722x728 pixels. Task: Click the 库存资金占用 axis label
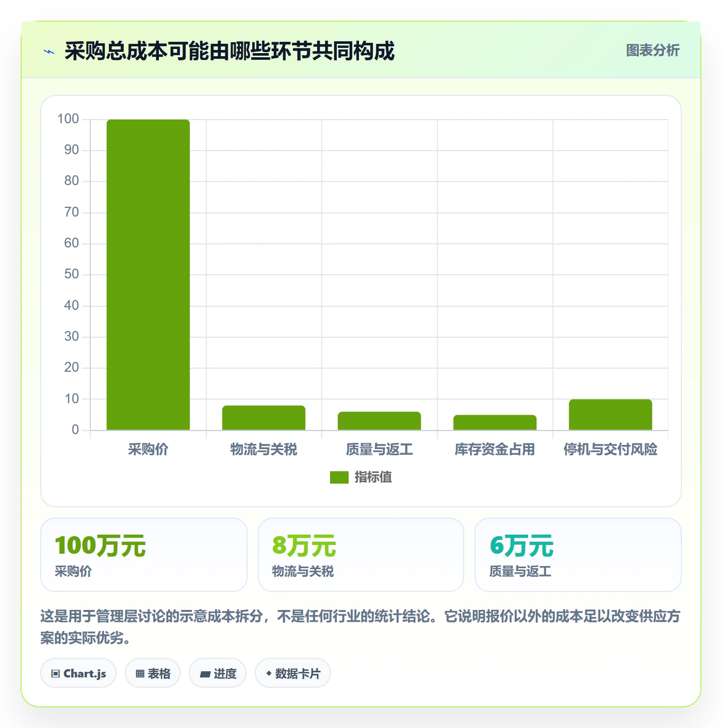coord(495,450)
